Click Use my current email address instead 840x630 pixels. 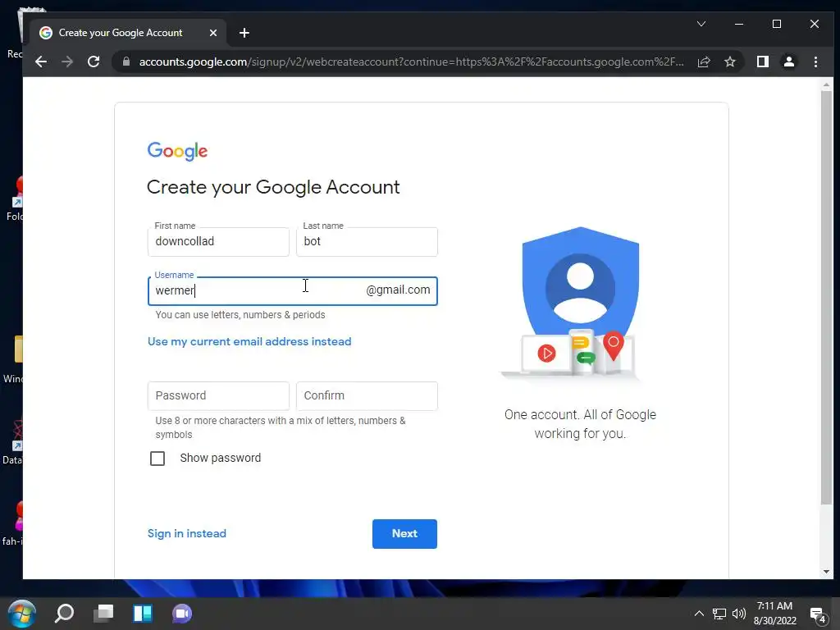coord(249,342)
